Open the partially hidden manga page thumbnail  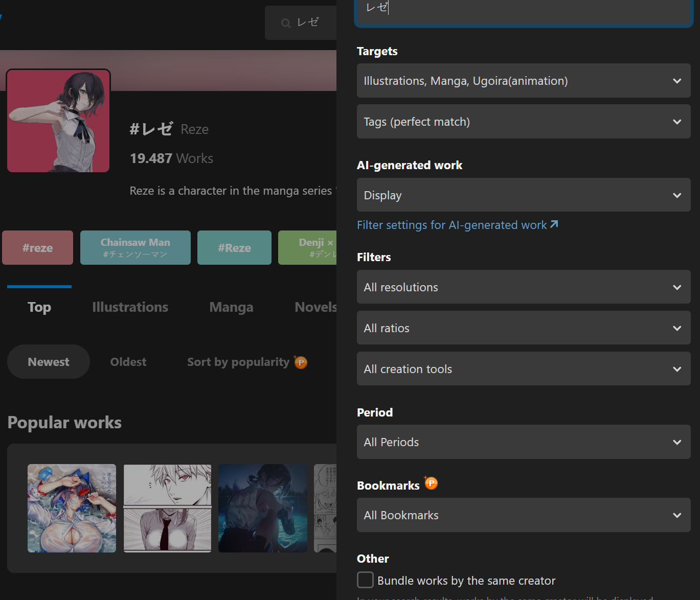click(x=325, y=508)
